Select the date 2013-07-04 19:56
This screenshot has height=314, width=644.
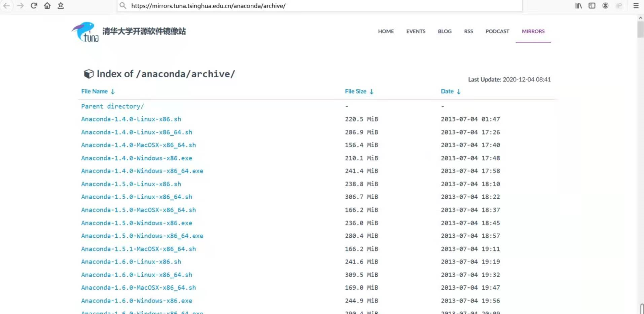pyautogui.click(x=470, y=301)
